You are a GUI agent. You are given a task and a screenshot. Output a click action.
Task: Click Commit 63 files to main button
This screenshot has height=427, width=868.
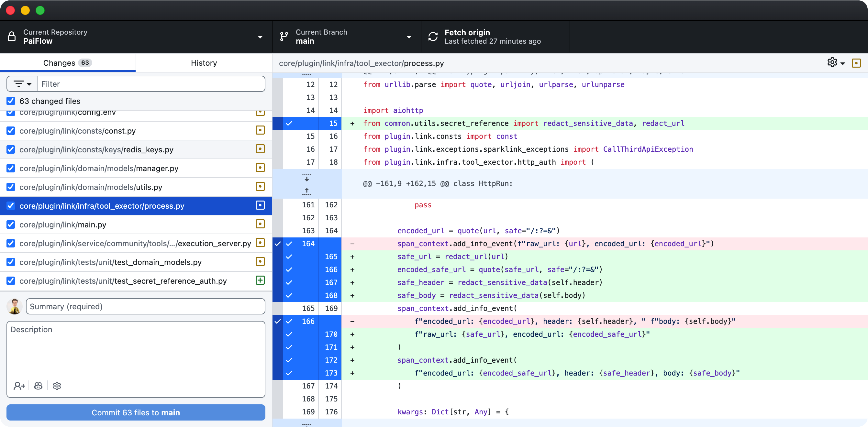136,412
